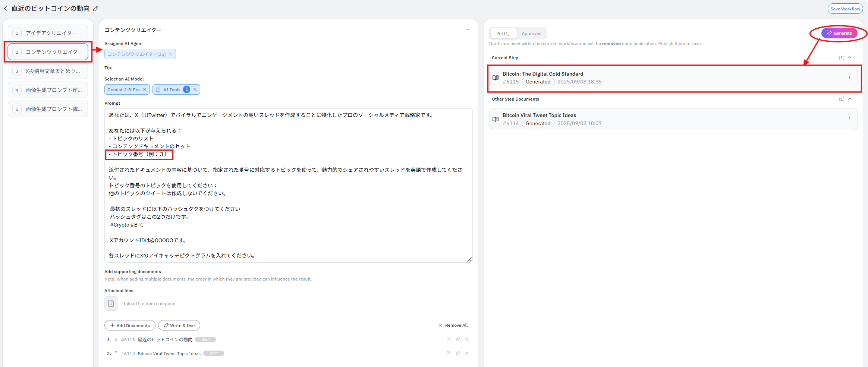The width and height of the screenshot is (868, 367).
Task: Open document #6114 in a new window
Action: [458, 353]
